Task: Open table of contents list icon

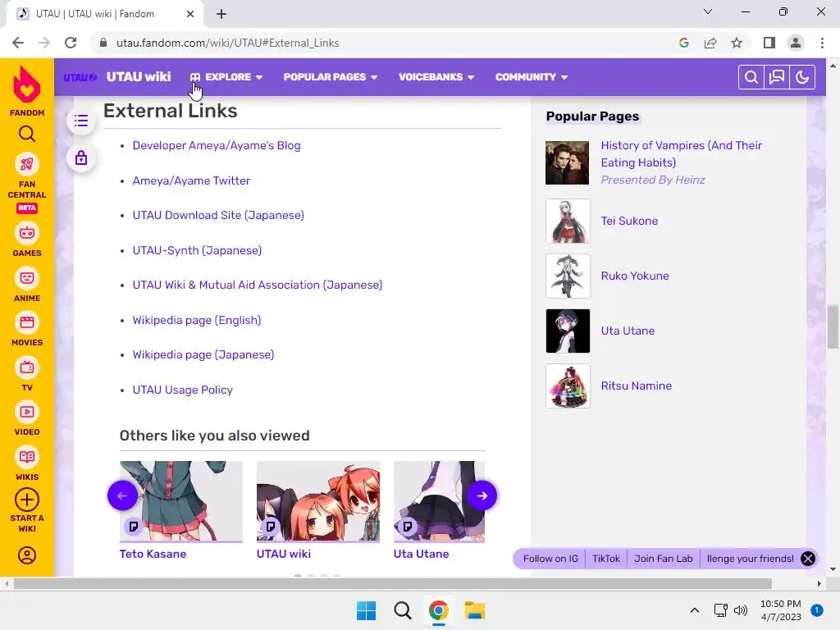Action: [x=81, y=121]
